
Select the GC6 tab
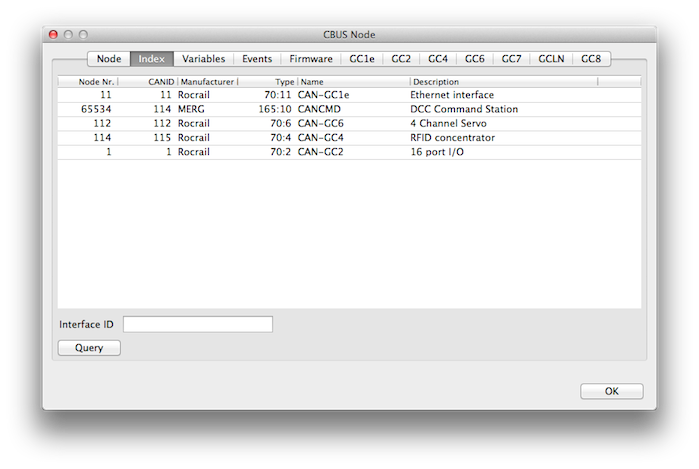474,59
